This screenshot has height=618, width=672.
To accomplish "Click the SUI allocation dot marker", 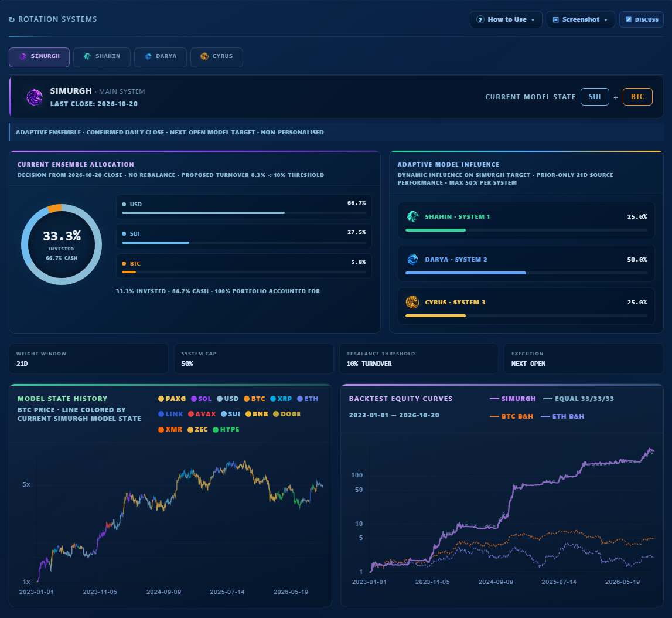I will [124, 234].
